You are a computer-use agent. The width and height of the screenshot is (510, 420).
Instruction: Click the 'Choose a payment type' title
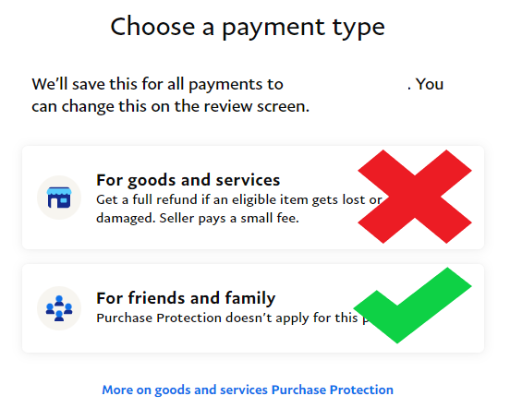click(248, 28)
